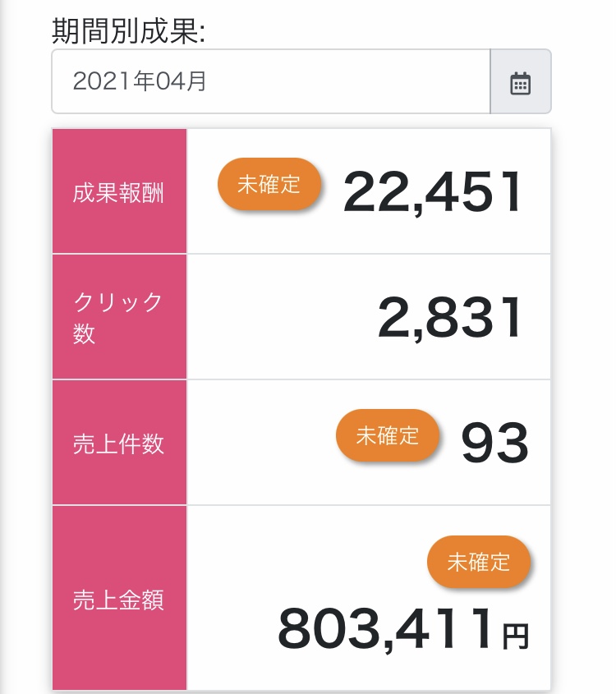Screen dimensions: 616x694
Task: Select the 2021年04月 period field
Action: pyautogui.click(x=271, y=81)
